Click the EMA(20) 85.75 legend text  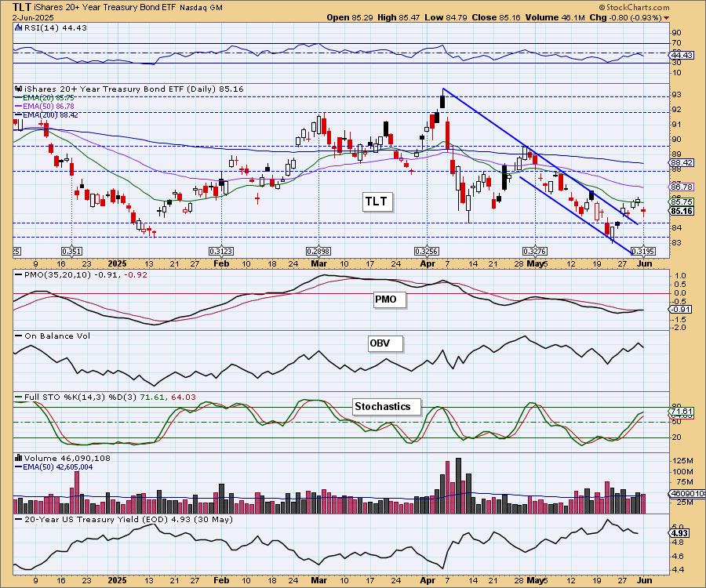tap(49, 98)
